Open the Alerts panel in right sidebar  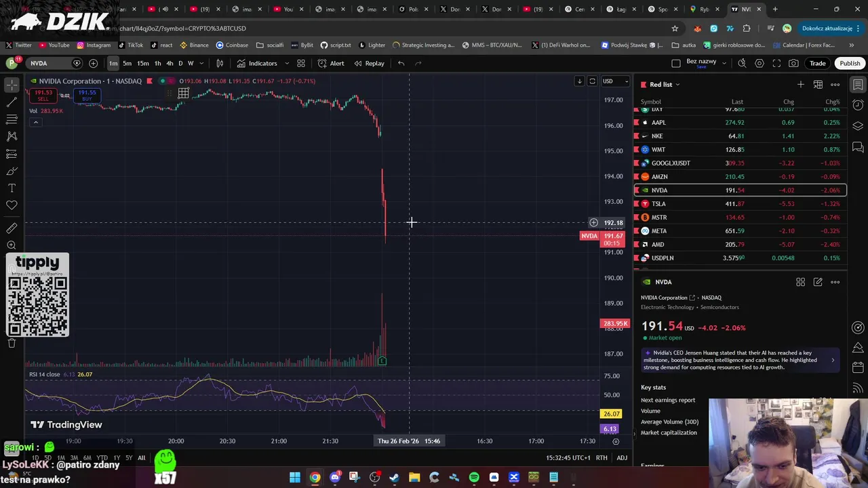point(858,105)
